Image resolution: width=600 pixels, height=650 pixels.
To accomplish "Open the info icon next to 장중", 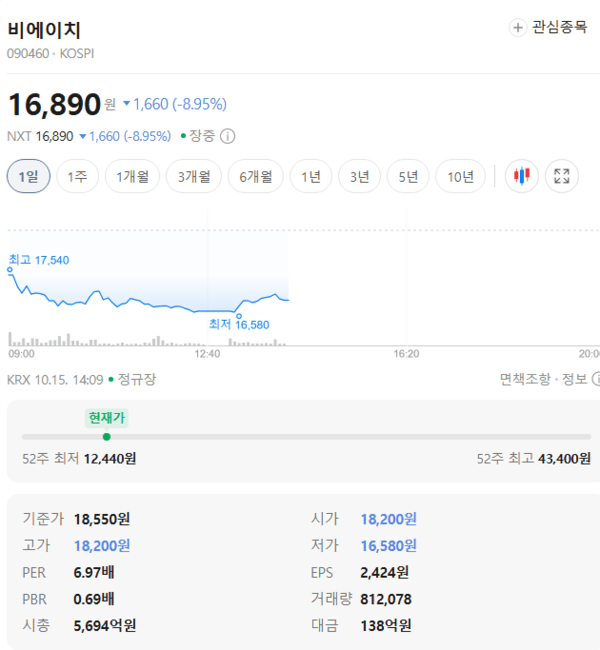I will (x=227, y=136).
